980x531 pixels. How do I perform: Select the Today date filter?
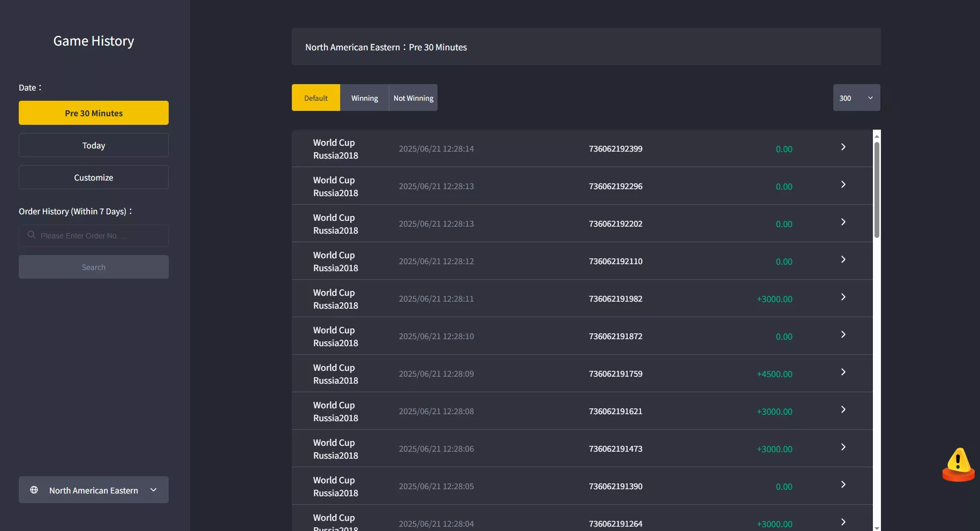pyautogui.click(x=94, y=145)
